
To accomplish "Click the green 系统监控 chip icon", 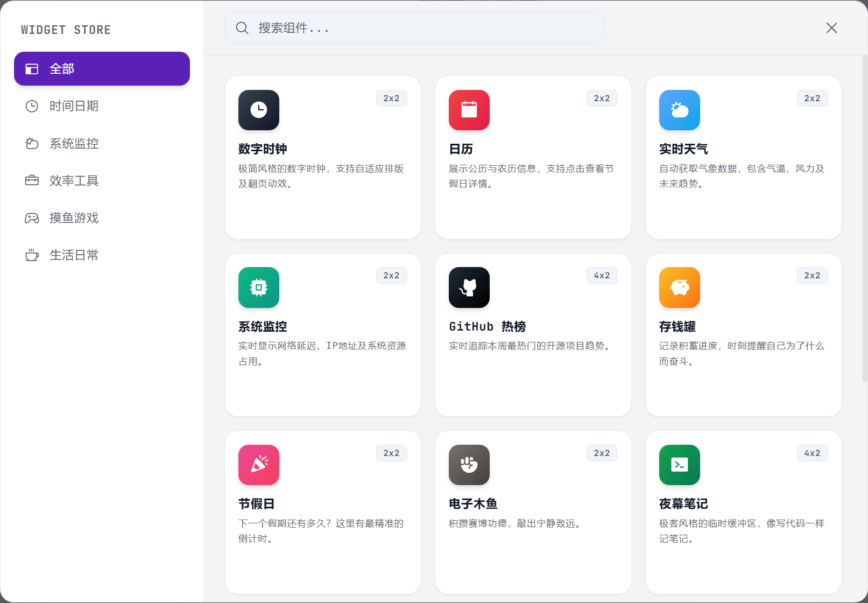I will 259,288.
